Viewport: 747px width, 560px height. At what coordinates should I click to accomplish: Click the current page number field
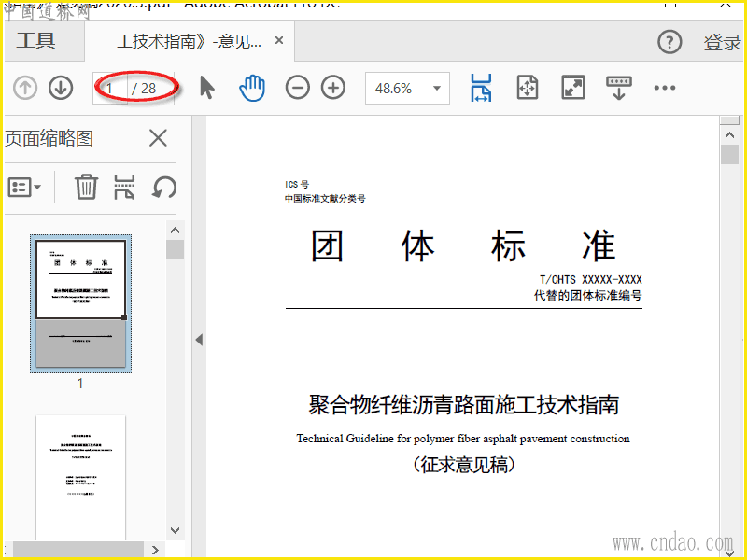coord(110,88)
